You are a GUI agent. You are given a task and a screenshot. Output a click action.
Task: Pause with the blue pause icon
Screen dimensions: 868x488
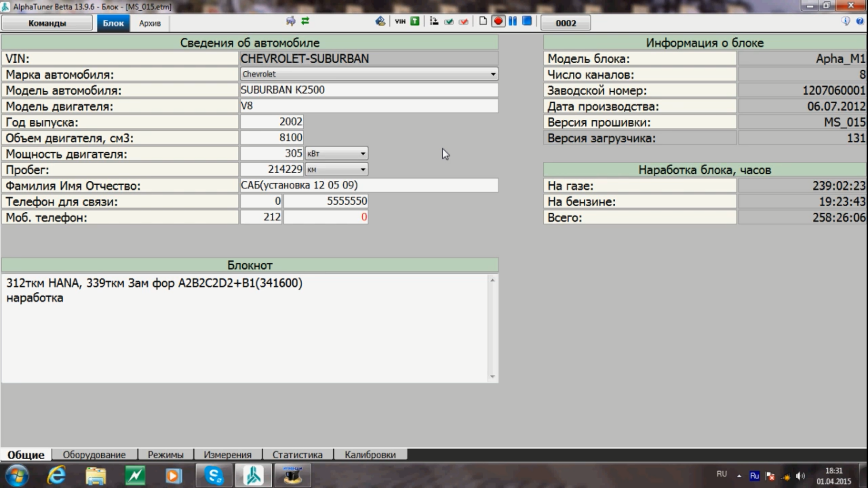[x=513, y=21]
